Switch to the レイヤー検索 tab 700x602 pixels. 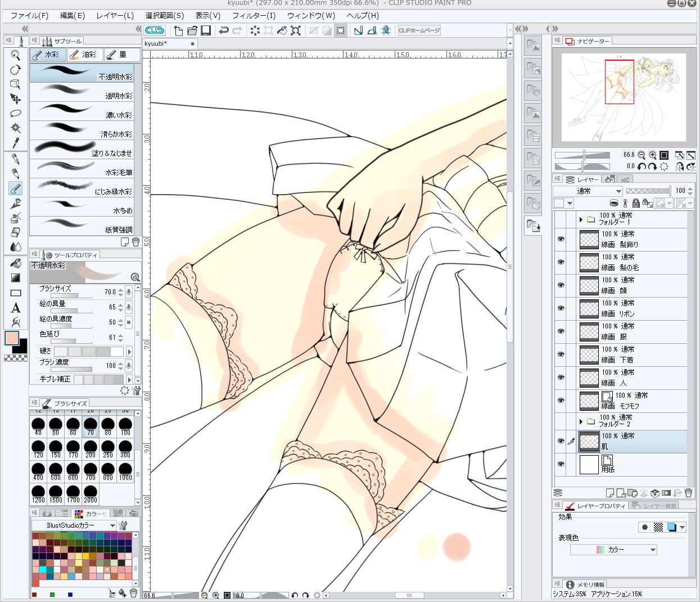click(655, 506)
